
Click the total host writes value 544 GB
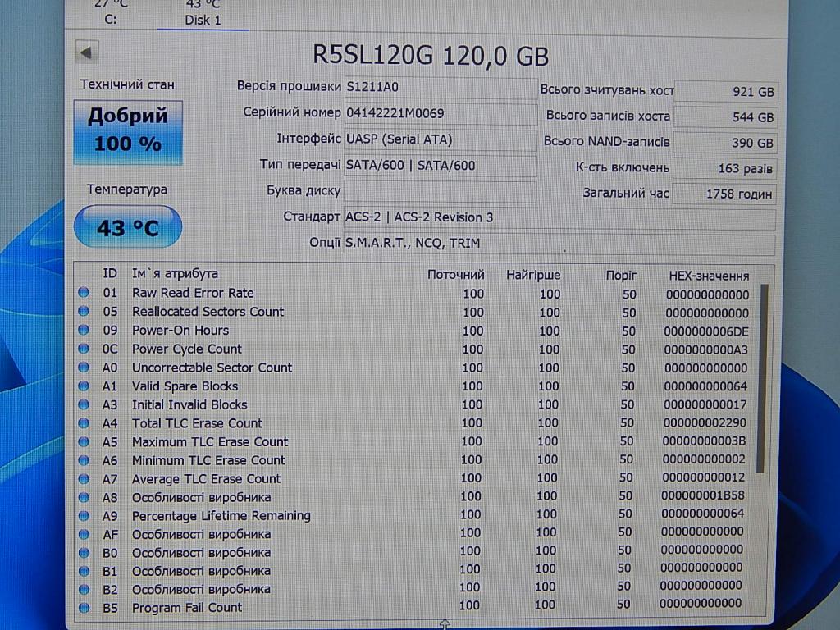click(725, 116)
